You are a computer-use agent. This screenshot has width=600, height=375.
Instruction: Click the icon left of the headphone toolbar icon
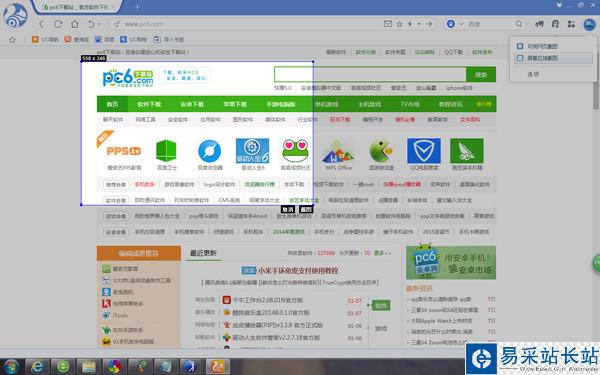pyautogui.click(x=539, y=24)
